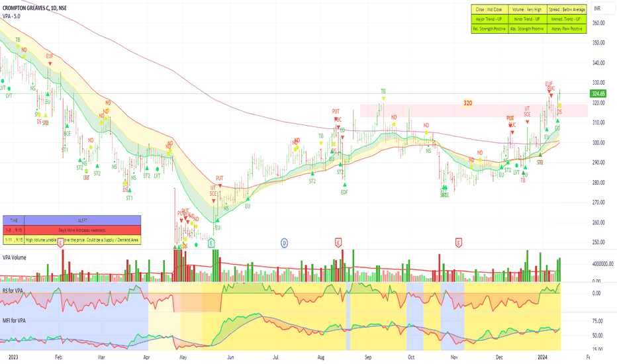Click the 'Abs. Strength Positive' cell
This screenshot has width=617, height=364.
(x=527, y=28)
